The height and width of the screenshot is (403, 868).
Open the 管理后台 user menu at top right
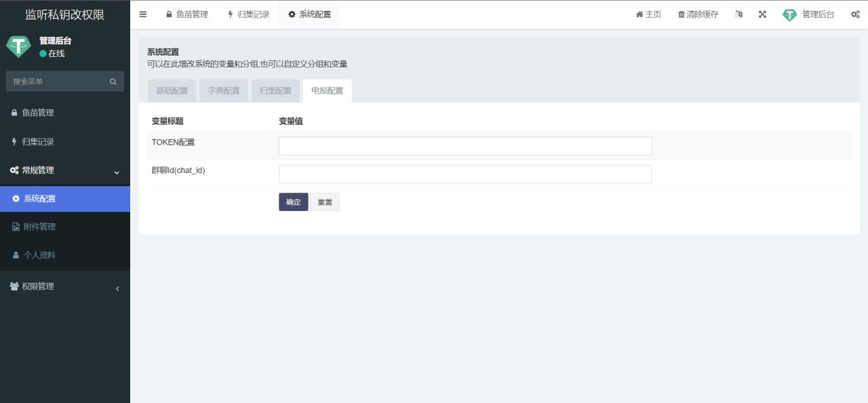[808, 14]
